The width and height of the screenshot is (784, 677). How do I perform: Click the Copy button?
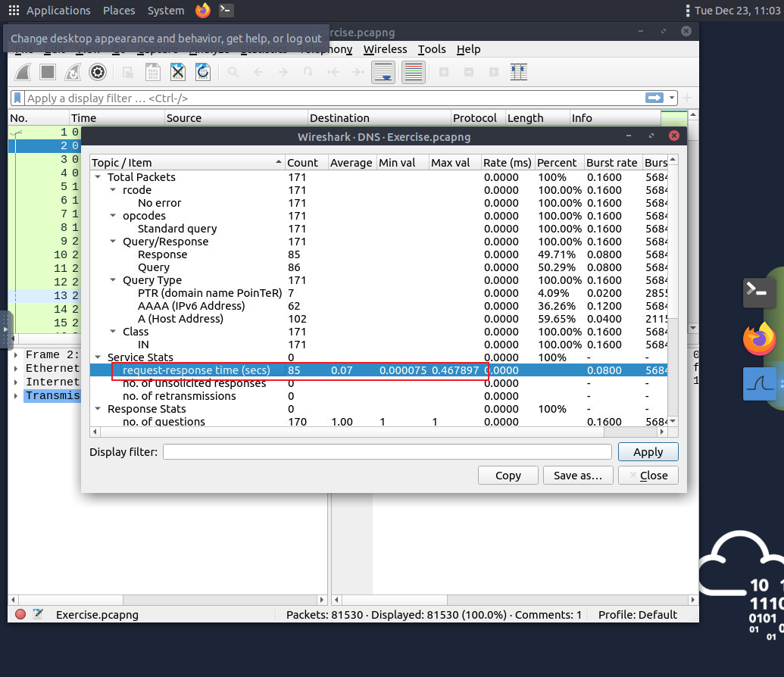508,476
